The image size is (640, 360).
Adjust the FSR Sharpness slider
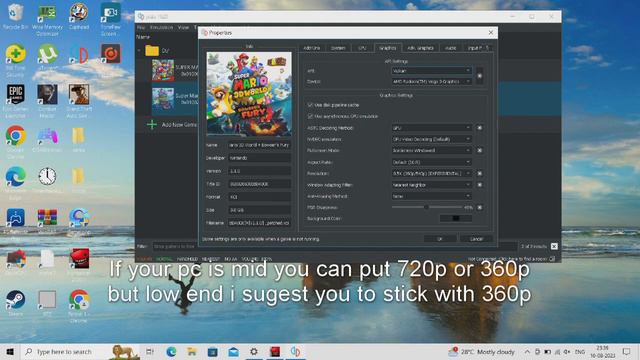(x=427, y=207)
